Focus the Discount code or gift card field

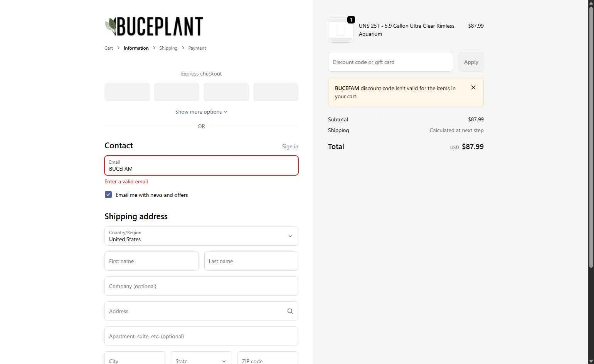(x=390, y=62)
